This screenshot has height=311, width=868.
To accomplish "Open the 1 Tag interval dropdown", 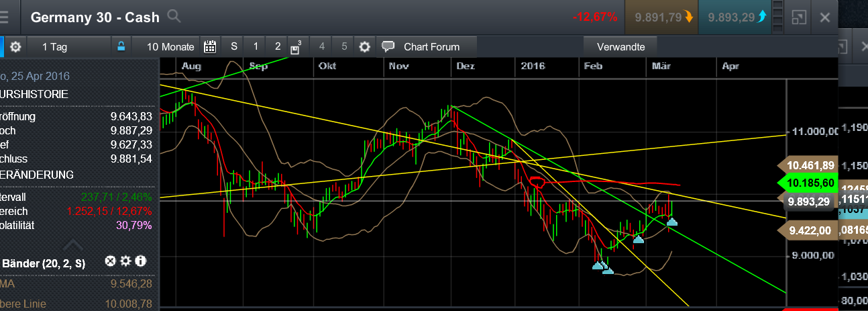I will [68, 46].
